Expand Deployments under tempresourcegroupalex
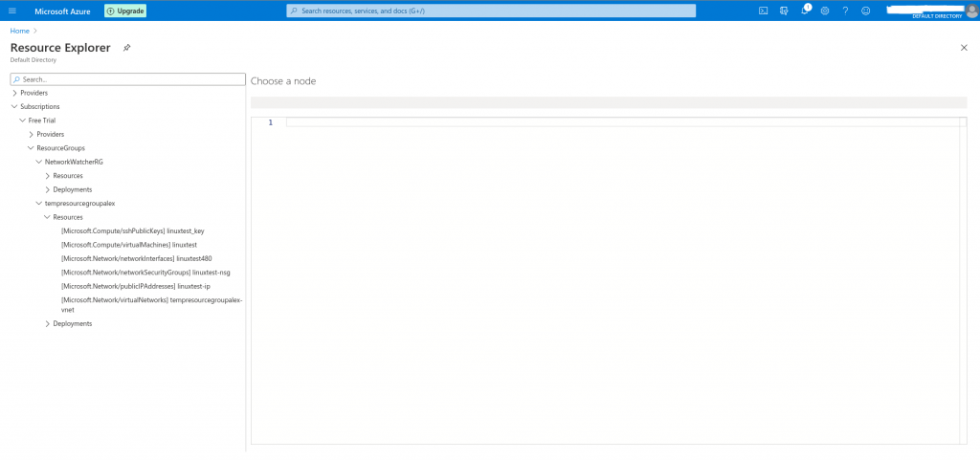980x460 pixels. pos(48,324)
